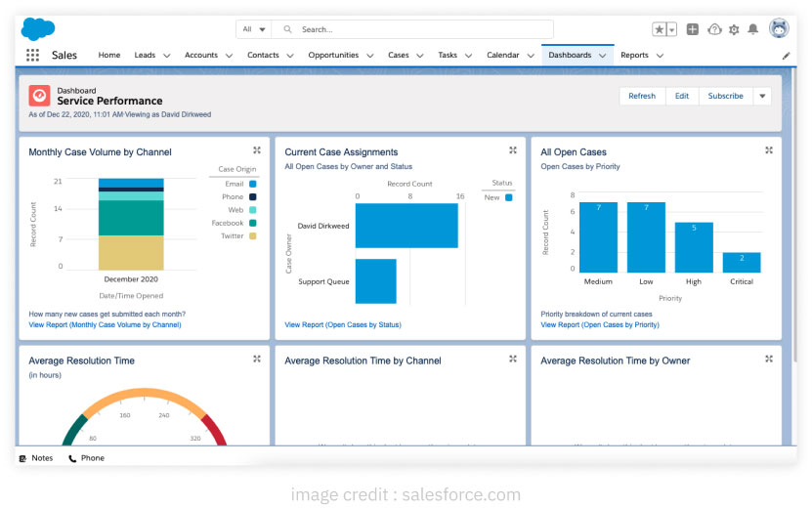The width and height of the screenshot is (812, 508).
Task: Click the Critical priority bar
Action: tap(742, 262)
